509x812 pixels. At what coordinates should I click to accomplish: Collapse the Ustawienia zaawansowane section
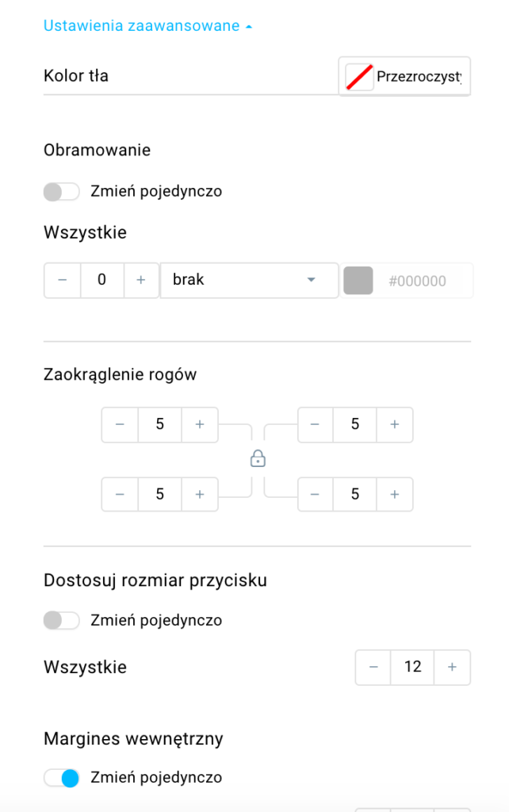point(147,26)
